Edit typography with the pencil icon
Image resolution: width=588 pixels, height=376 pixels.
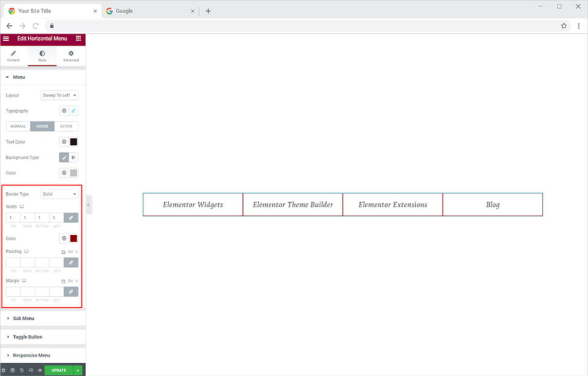tap(73, 111)
